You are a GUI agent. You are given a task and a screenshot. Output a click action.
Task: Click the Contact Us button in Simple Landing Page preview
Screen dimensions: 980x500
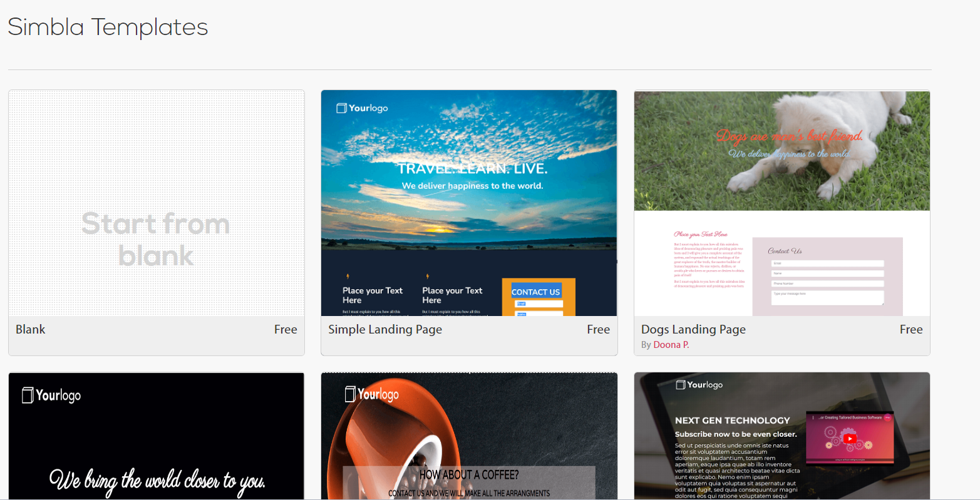pos(536,292)
